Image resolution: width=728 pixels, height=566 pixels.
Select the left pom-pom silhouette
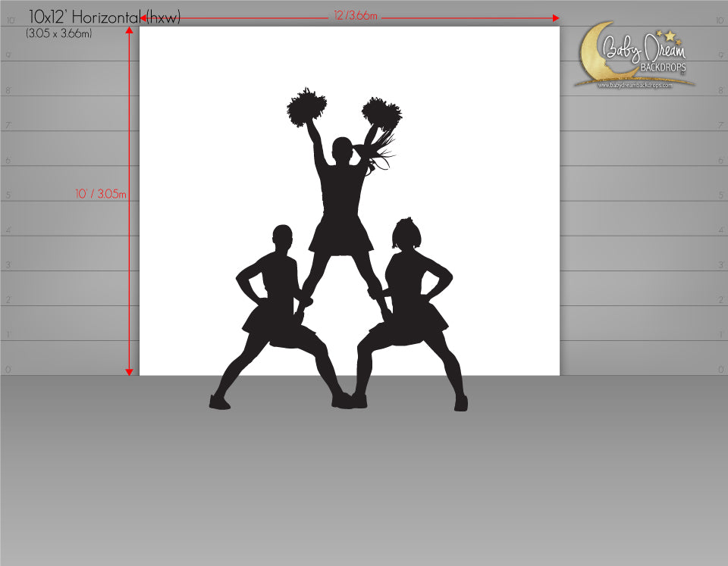pyautogui.click(x=306, y=107)
